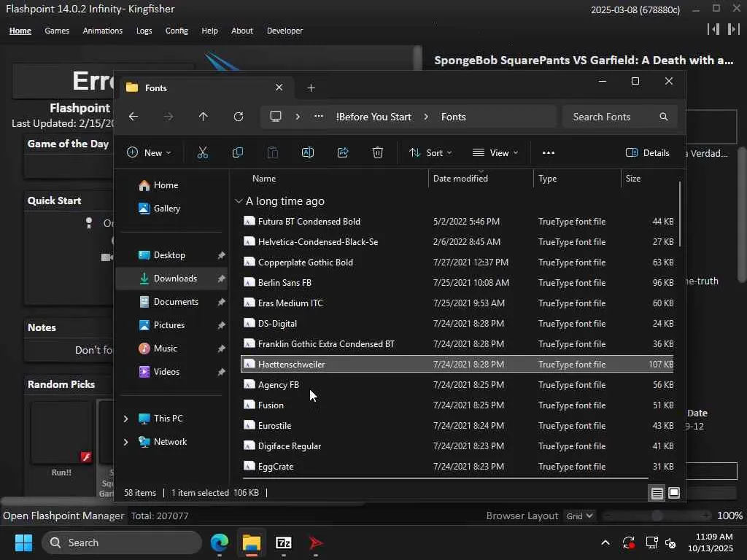Select Copperplate Gothic Bold file
The height and width of the screenshot is (560, 747).
tap(457, 262)
